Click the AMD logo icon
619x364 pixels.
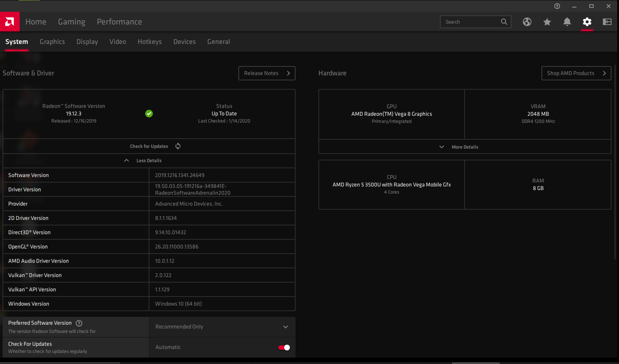tap(10, 22)
